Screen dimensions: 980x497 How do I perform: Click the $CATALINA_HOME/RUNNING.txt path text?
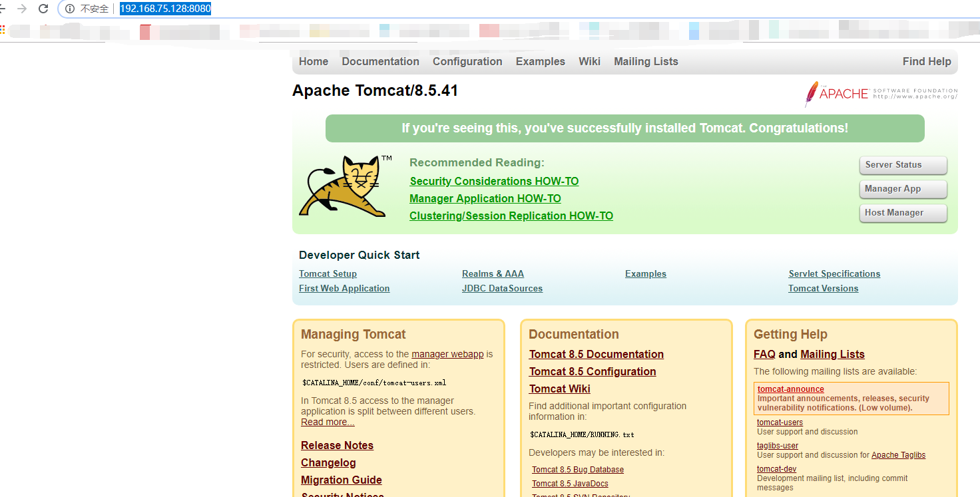pos(582,434)
